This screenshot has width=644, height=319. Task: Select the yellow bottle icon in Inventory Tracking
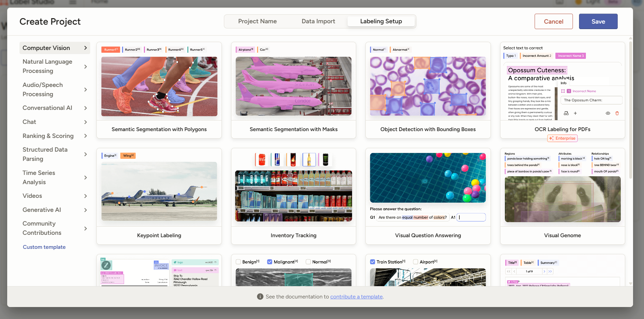[x=309, y=159]
